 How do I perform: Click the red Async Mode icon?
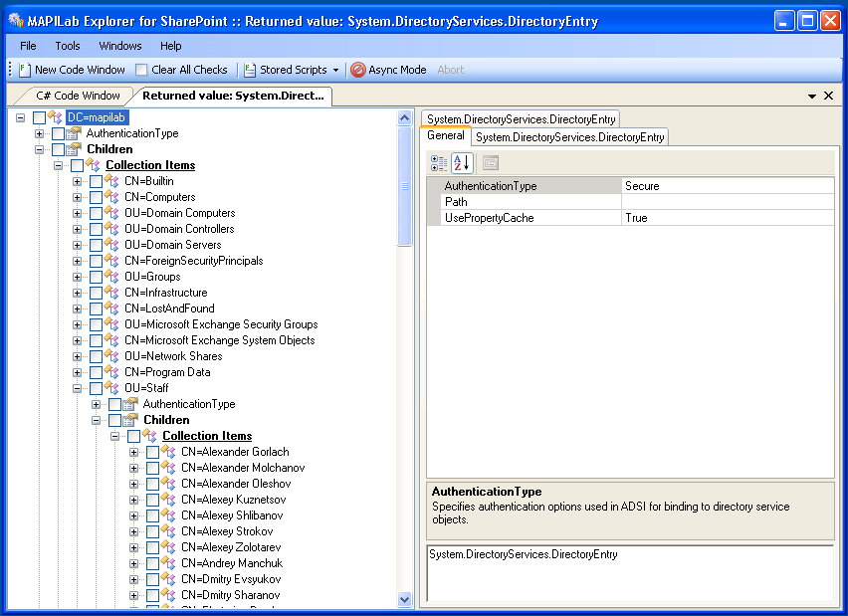tap(358, 70)
